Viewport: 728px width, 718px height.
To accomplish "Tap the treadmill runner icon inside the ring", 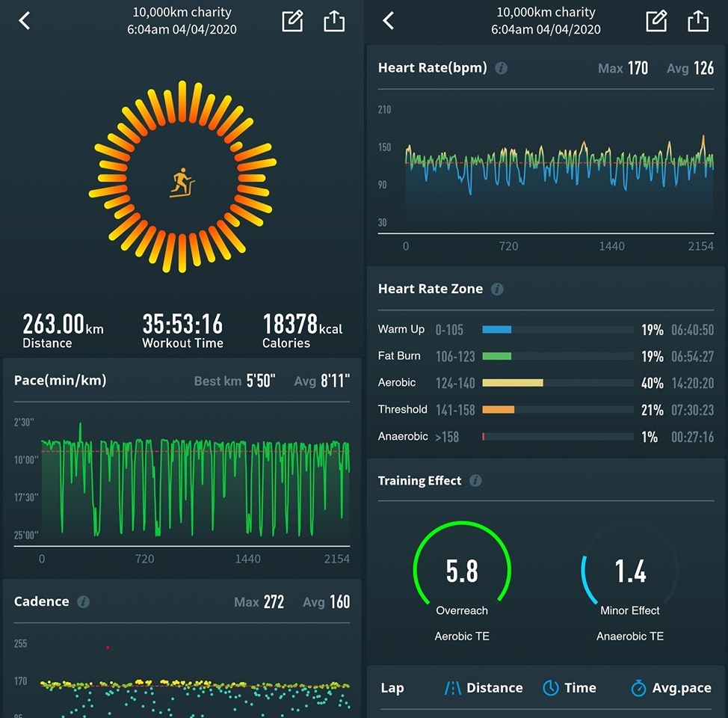I will [x=182, y=183].
